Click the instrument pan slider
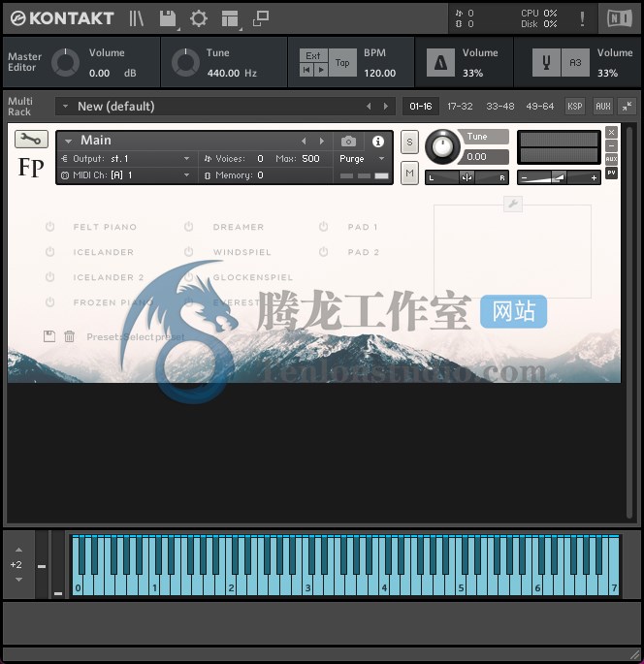This screenshot has height=664, width=644. pyautogui.click(x=467, y=177)
